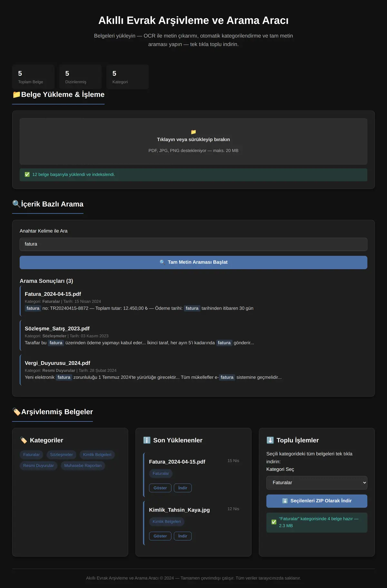The height and width of the screenshot is (588, 387).
Task: Click İndir for Kimlik_Tahsin_Kaya.jpg
Action: click(183, 536)
